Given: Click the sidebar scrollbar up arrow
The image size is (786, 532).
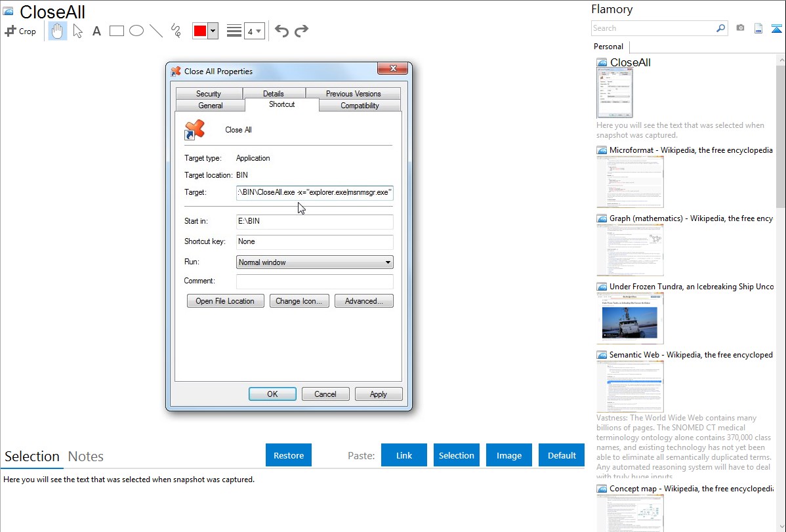Looking at the screenshot, I should point(781,60).
